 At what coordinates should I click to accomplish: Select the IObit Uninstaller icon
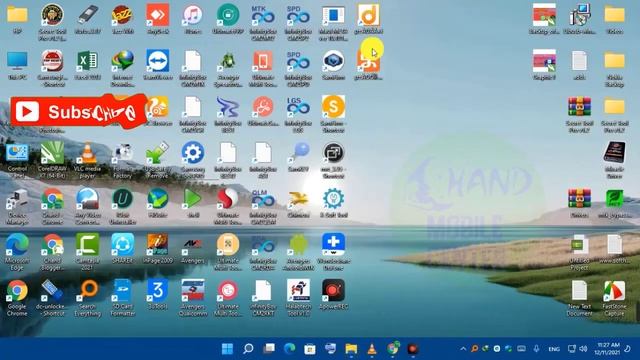(122, 206)
